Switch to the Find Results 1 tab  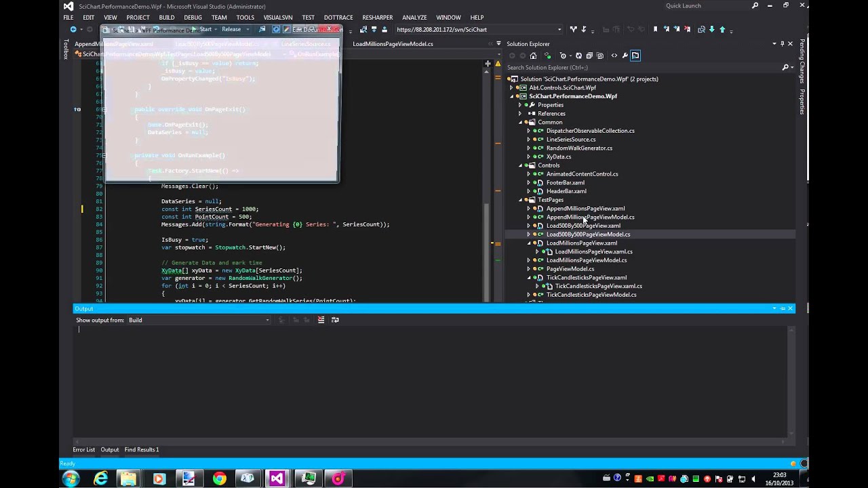[x=142, y=449]
